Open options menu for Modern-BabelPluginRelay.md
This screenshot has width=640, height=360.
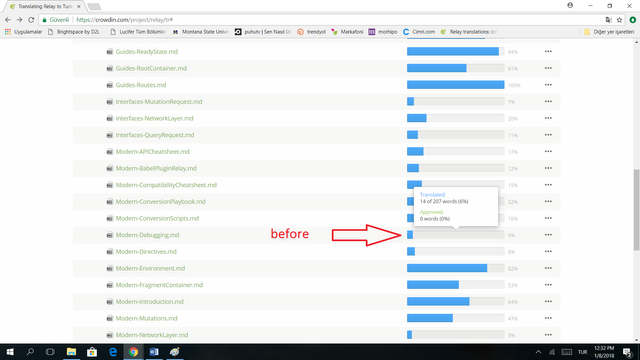pos(548,168)
